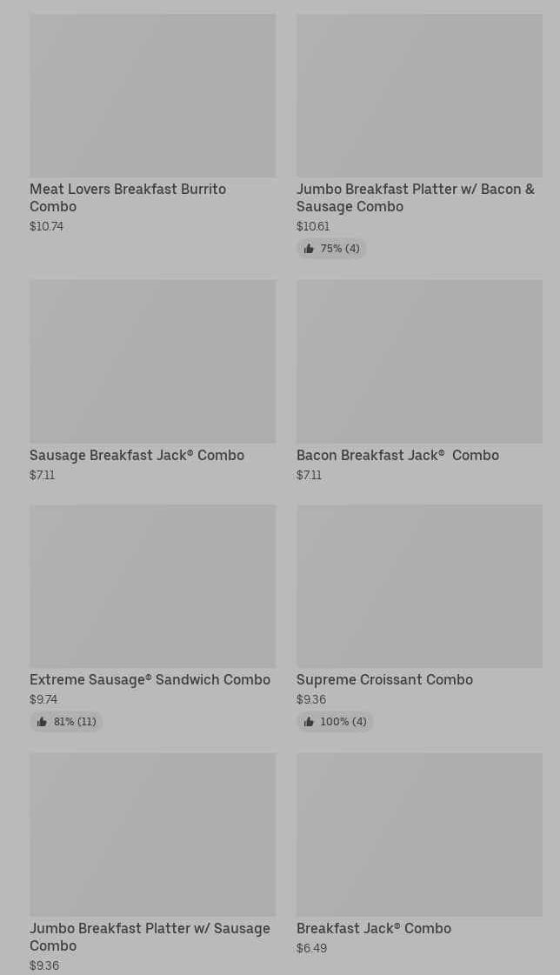The width and height of the screenshot is (560, 975).
Task: Open Meat Lovers Breakfast Burrito Combo image
Action: tap(152, 96)
